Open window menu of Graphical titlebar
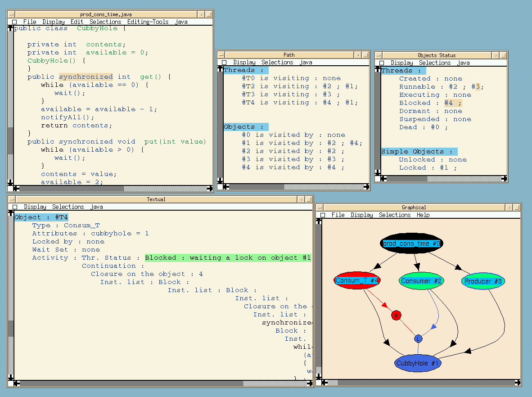Image resolution: width=532 pixels, height=397 pixels. [x=320, y=208]
